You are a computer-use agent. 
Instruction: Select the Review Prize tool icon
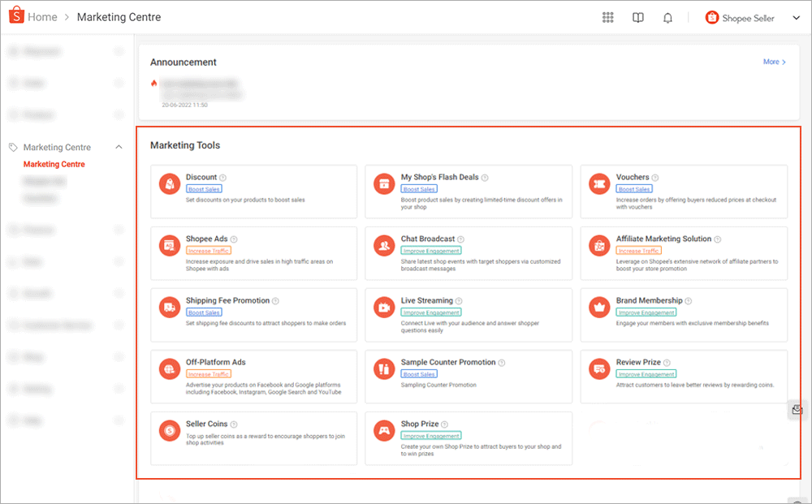pos(598,369)
